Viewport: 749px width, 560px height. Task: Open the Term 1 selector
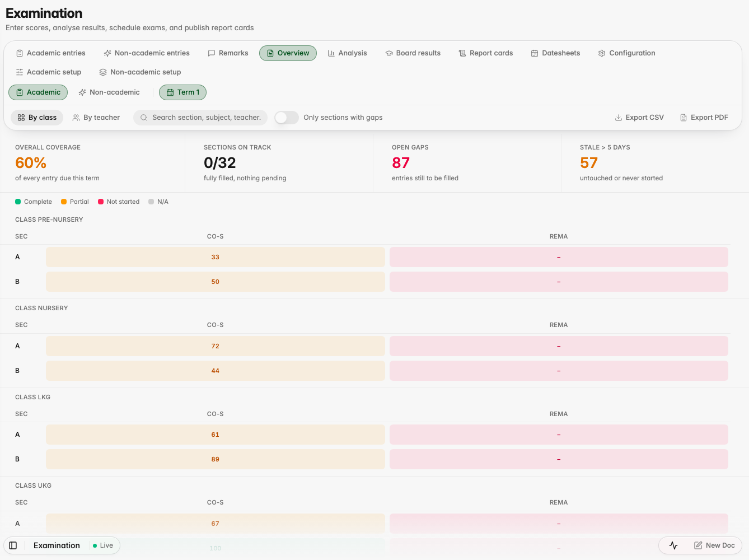[x=182, y=92]
